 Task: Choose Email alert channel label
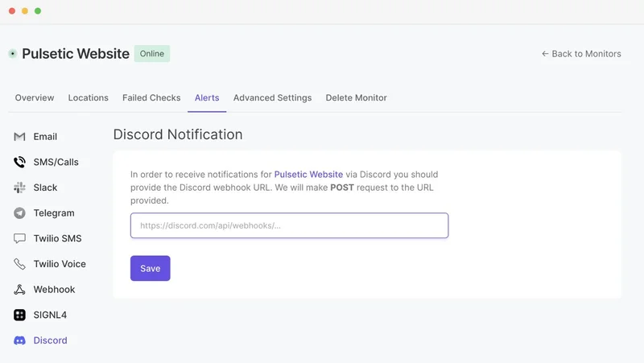click(x=45, y=137)
